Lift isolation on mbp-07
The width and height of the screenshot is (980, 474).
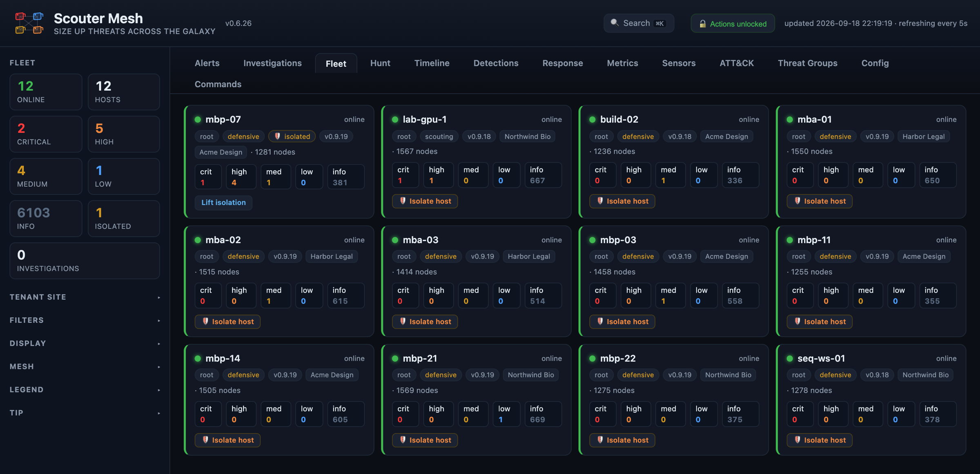[x=223, y=203]
